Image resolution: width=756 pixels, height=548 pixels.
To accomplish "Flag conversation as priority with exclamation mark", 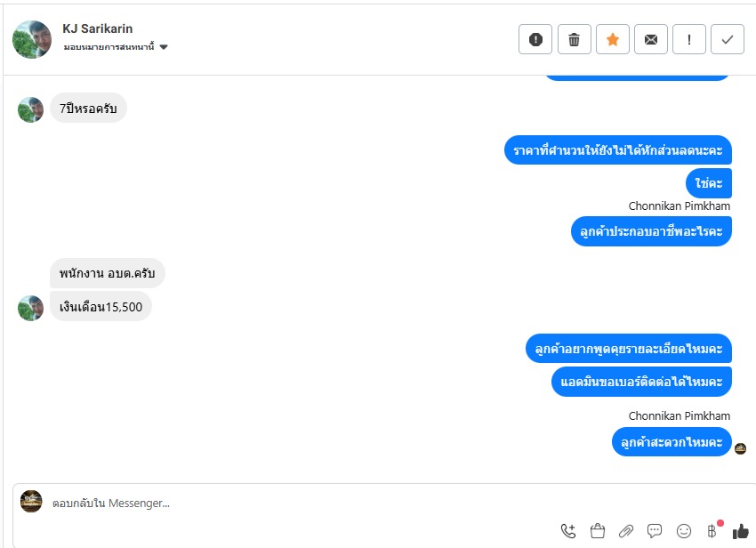I will click(x=689, y=39).
